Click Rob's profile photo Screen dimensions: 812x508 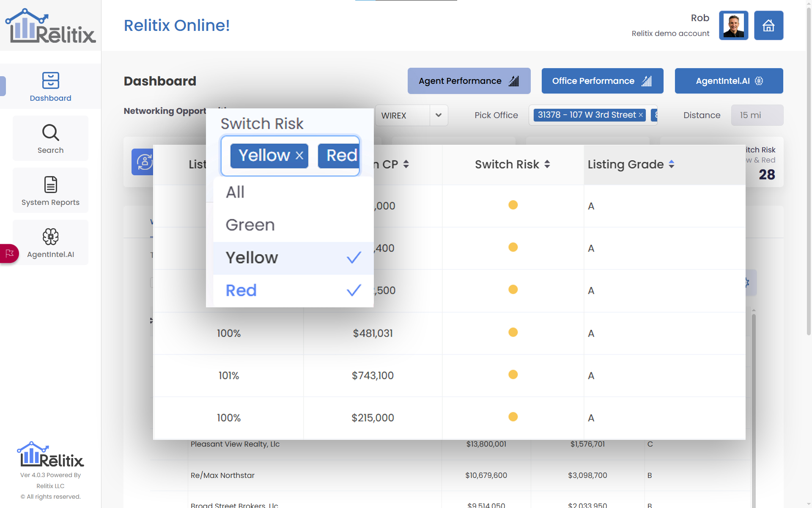(x=733, y=26)
